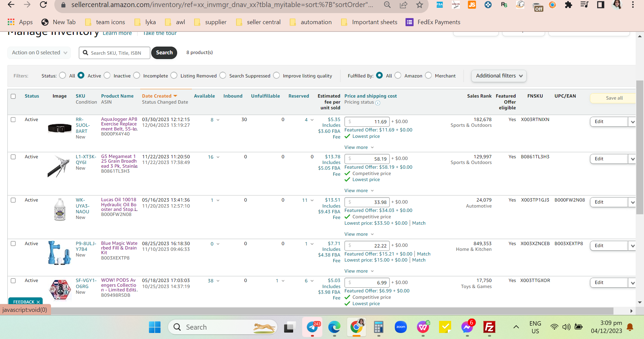
Task: Click Edit for the G5 Megameat row
Action: pos(609,159)
